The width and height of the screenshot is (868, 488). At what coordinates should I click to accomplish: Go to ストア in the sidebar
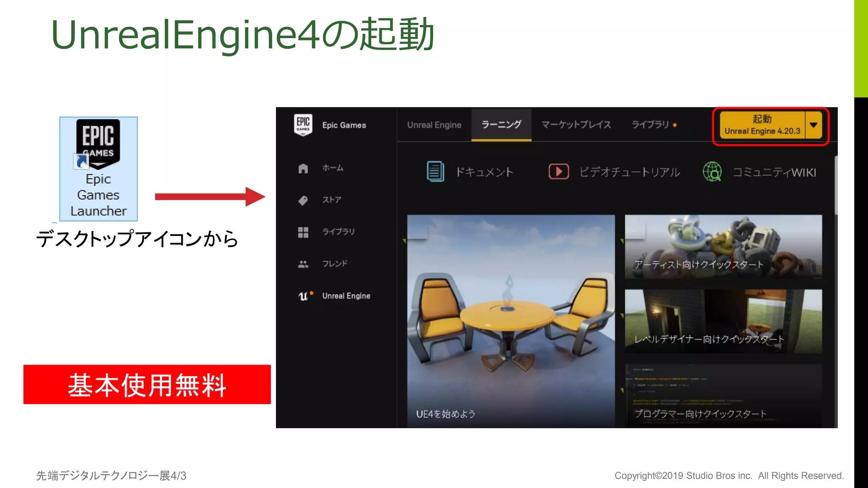pyautogui.click(x=331, y=200)
